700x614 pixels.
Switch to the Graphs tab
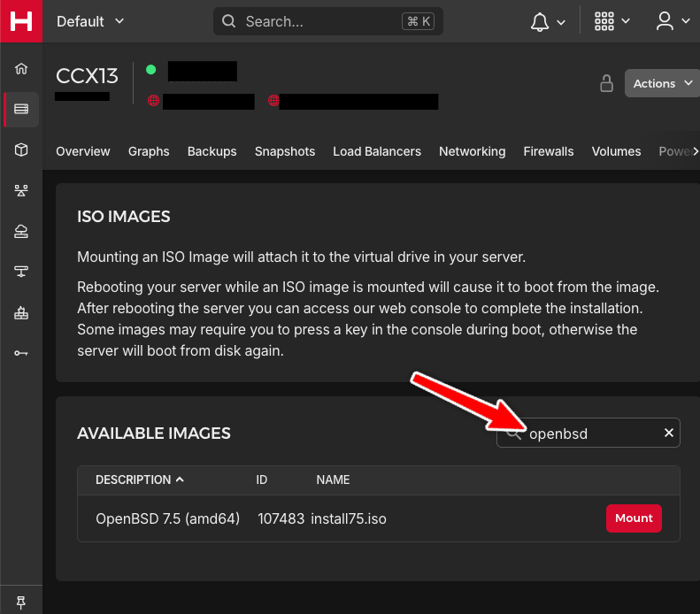pos(149,151)
